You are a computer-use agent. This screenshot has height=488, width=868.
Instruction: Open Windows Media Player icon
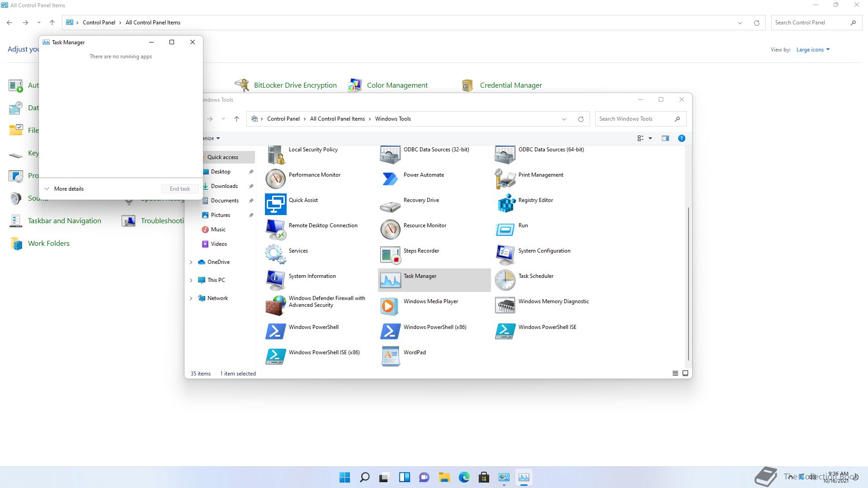point(390,305)
